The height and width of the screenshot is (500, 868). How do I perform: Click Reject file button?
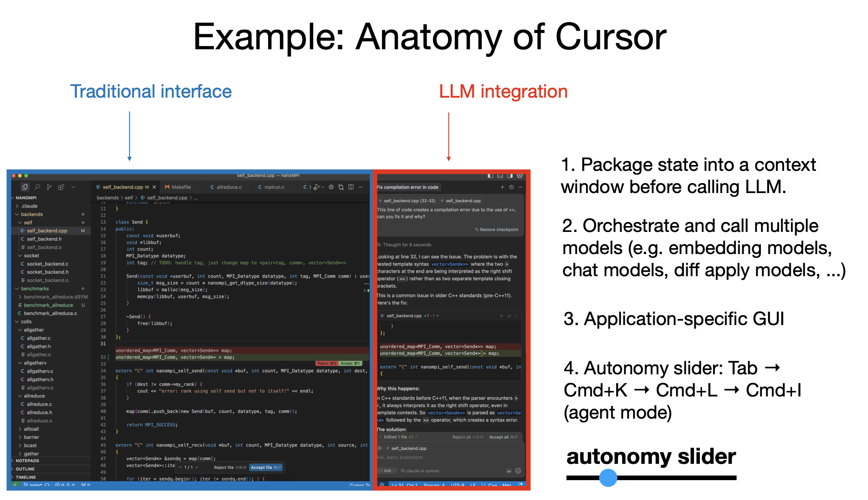[230, 467]
